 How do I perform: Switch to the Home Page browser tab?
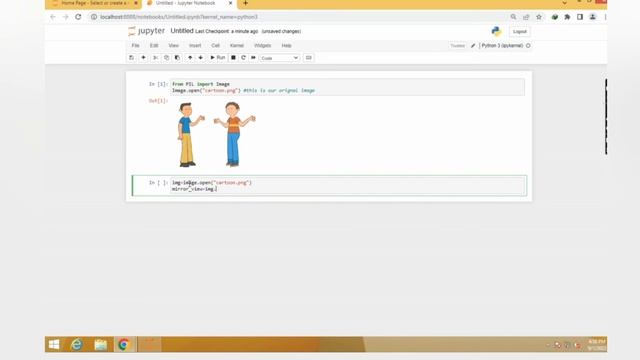click(94, 3)
